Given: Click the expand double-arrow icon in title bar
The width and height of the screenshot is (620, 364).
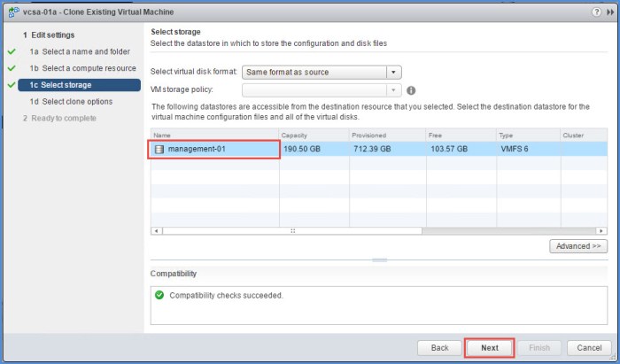Looking at the screenshot, I should pos(610,12).
